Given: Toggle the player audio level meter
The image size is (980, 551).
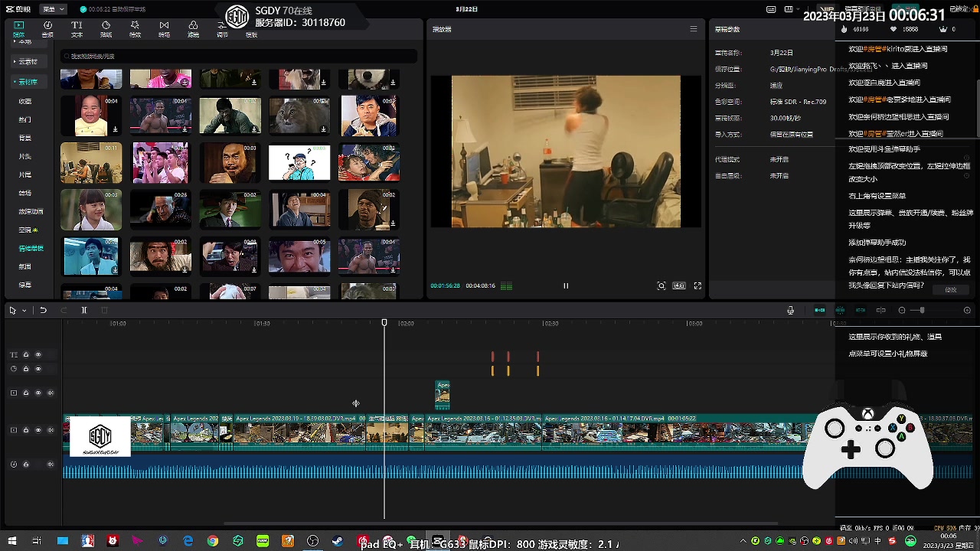Looking at the screenshot, I should pyautogui.click(x=506, y=286).
